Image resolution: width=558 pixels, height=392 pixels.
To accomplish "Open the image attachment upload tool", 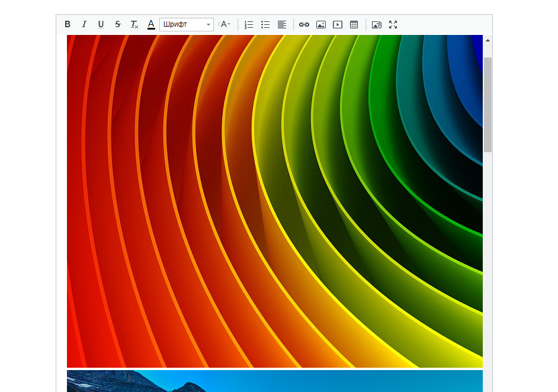I will tap(376, 24).
